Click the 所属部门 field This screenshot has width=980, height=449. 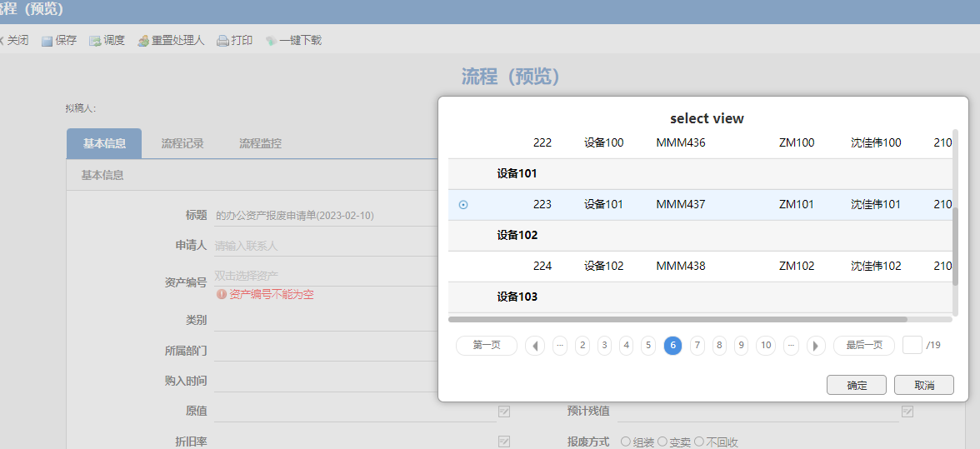click(325, 351)
